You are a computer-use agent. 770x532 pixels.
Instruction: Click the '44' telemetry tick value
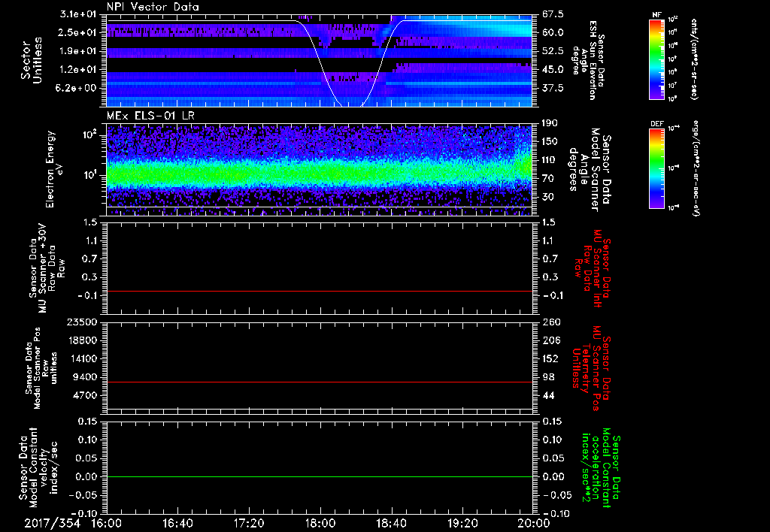(548, 395)
